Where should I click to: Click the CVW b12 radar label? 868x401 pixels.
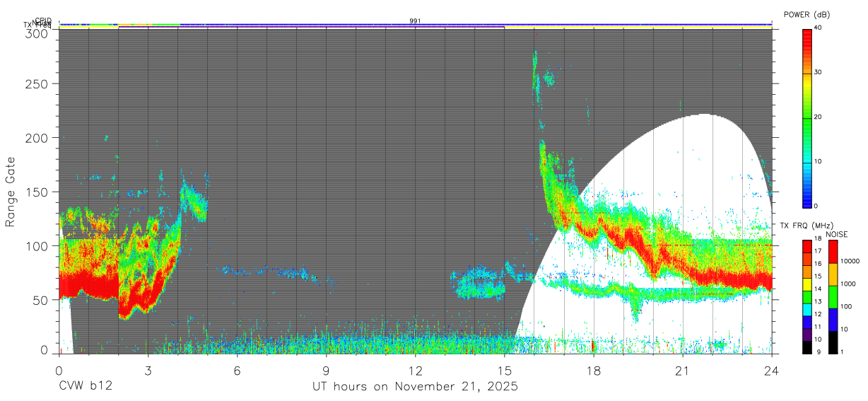(86, 387)
